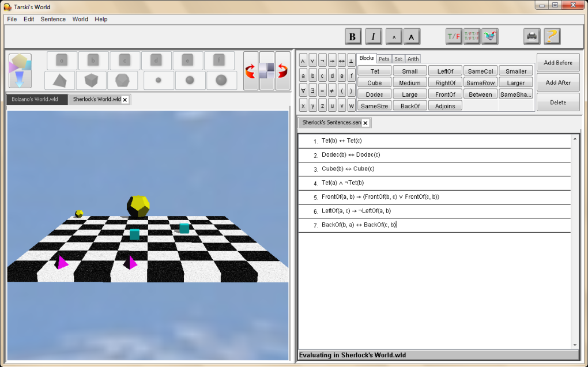The width and height of the screenshot is (588, 367).
Task: Decrease font size with the small A
Action: pyautogui.click(x=394, y=37)
